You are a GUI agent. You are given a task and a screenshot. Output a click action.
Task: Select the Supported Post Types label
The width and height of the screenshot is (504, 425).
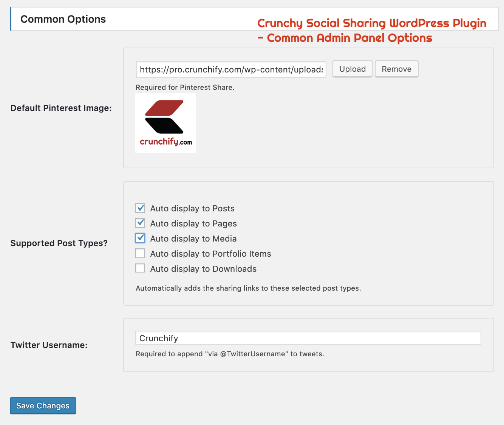59,243
